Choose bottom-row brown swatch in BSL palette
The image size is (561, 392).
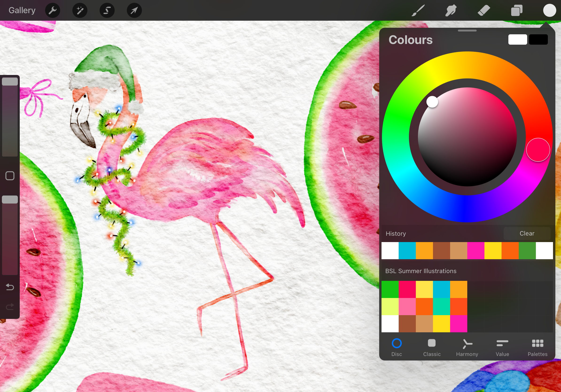click(407, 324)
